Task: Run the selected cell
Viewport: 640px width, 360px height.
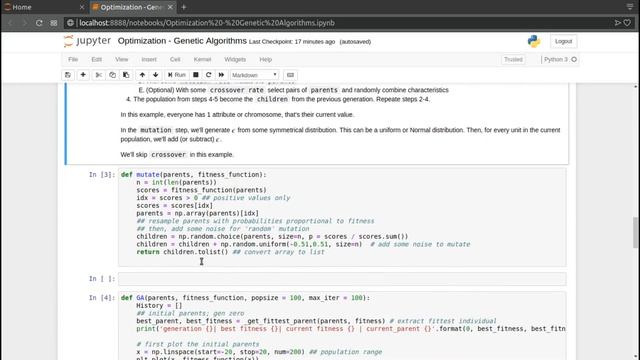Action: pyautogui.click(x=177, y=75)
